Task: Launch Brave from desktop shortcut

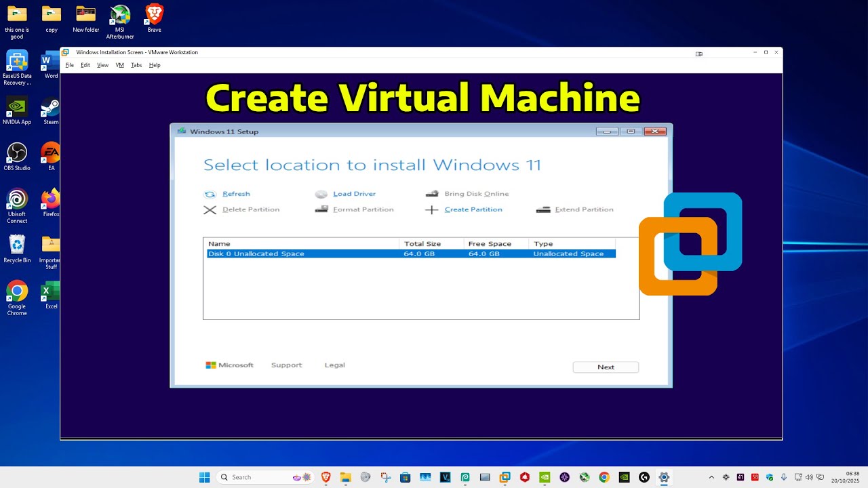Action: click(x=155, y=19)
